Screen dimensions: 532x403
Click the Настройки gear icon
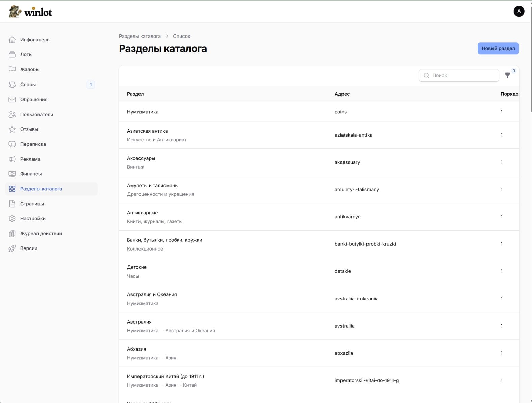12,218
